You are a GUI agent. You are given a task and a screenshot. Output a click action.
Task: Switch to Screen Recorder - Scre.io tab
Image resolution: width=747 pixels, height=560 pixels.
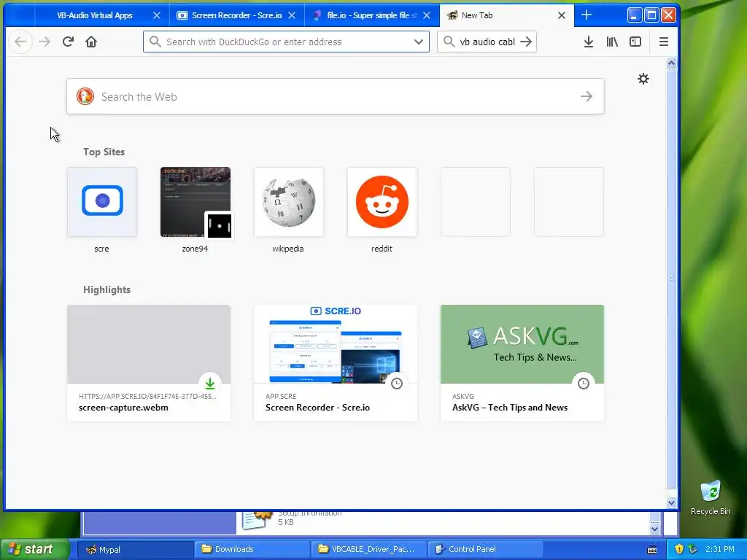coord(237,15)
